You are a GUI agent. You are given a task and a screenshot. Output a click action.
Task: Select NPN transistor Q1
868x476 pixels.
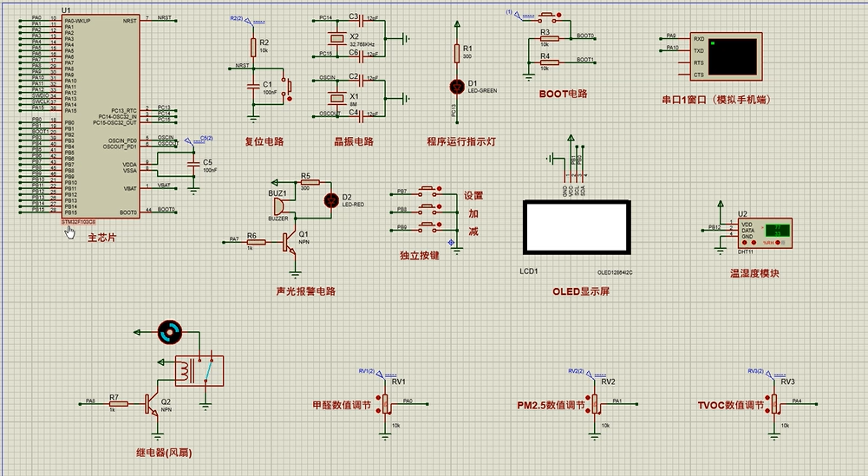tap(290, 242)
